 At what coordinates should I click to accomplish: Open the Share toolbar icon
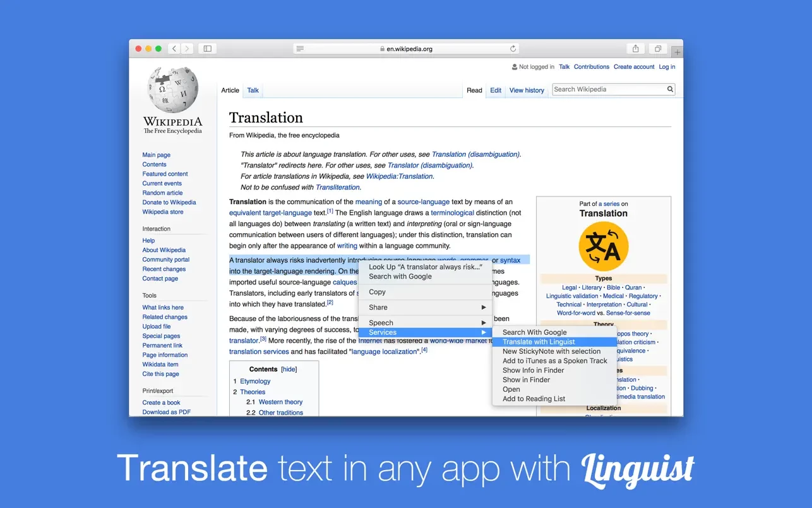635,49
